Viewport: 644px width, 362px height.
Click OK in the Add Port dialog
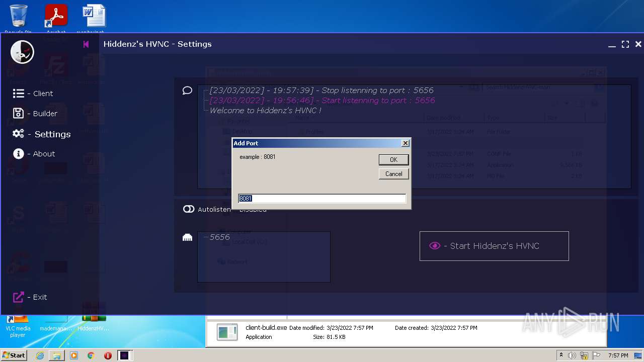393,159
